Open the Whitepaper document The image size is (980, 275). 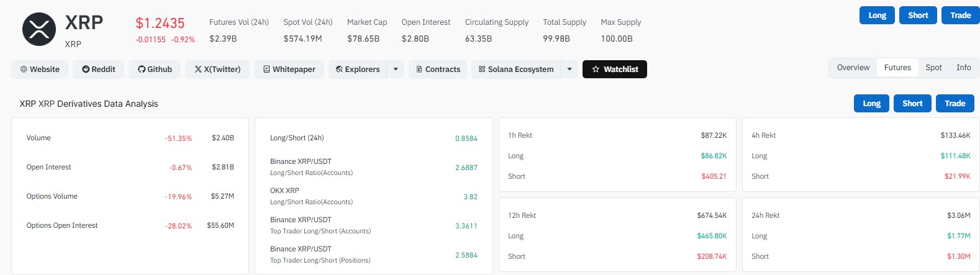(289, 70)
